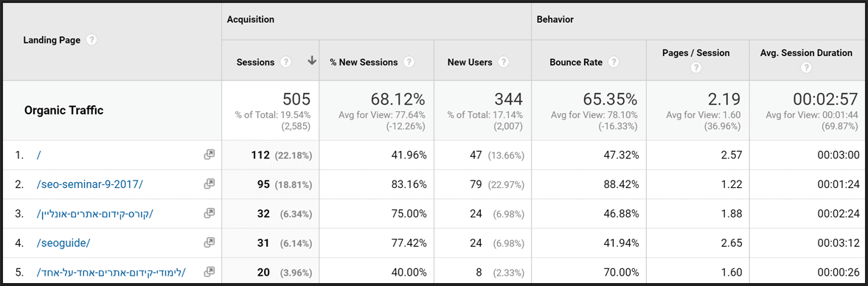This screenshot has width=868, height=286.
Task: Sort by Avg. Session Duration header
Action: [x=806, y=53]
